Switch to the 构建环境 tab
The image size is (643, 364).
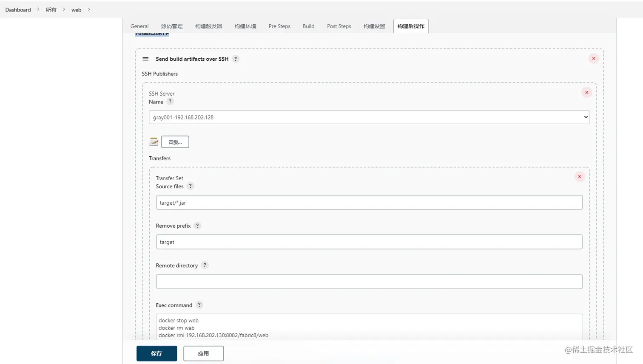click(x=245, y=26)
